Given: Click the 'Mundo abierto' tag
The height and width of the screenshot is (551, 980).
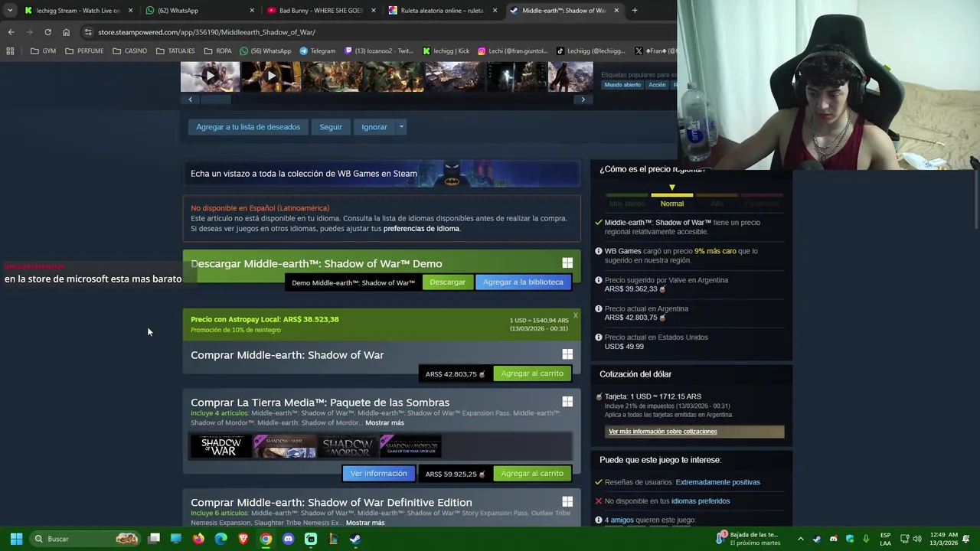Looking at the screenshot, I should coord(622,85).
